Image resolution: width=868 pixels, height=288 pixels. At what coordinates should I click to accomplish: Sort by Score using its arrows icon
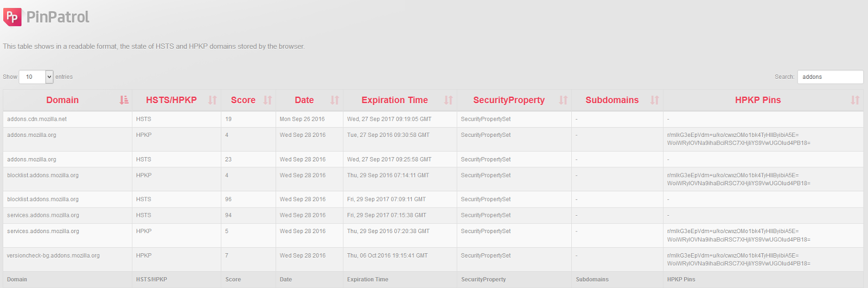pyautogui.click(x=267, y=100)
